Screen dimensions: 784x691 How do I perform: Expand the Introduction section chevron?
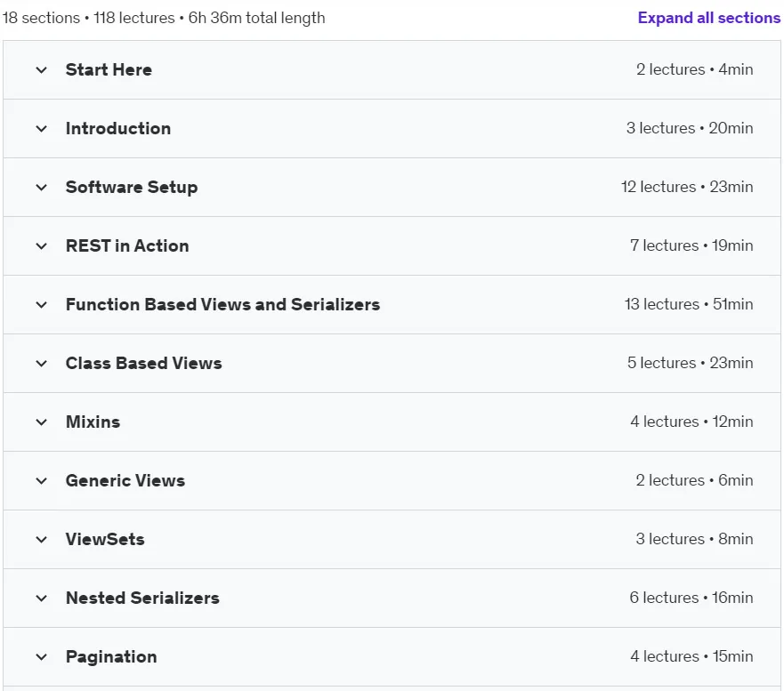(x=42, y=129)
